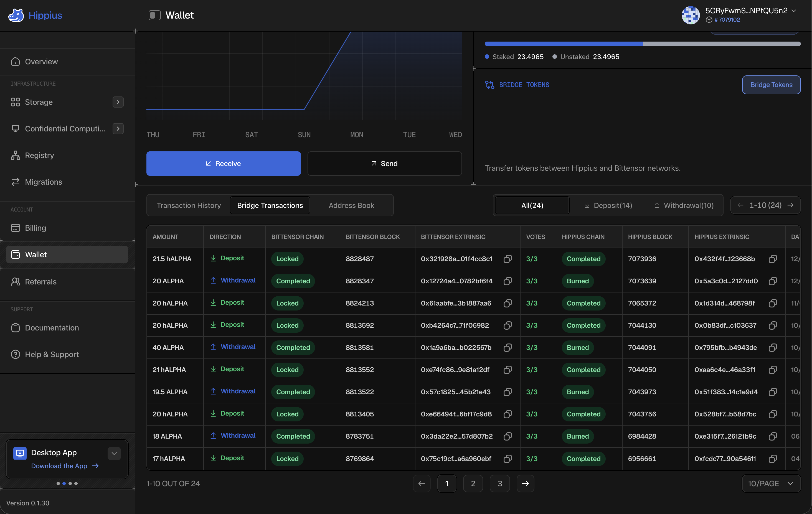
Task: Switch to the Address Book tab
Action: tap(351, 205)
